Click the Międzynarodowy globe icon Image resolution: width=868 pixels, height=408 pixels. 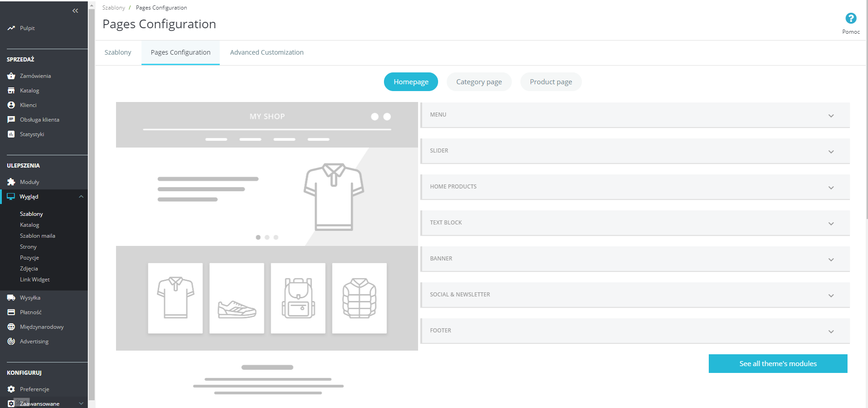click(x=11, y=327)
